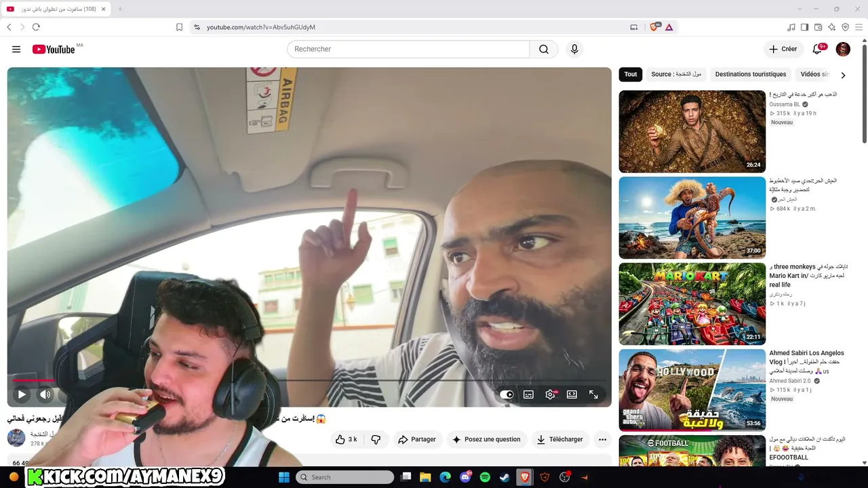Select the Source channel filter chip
The width and height of the screenshot is (868, 488).
(676, 75)
